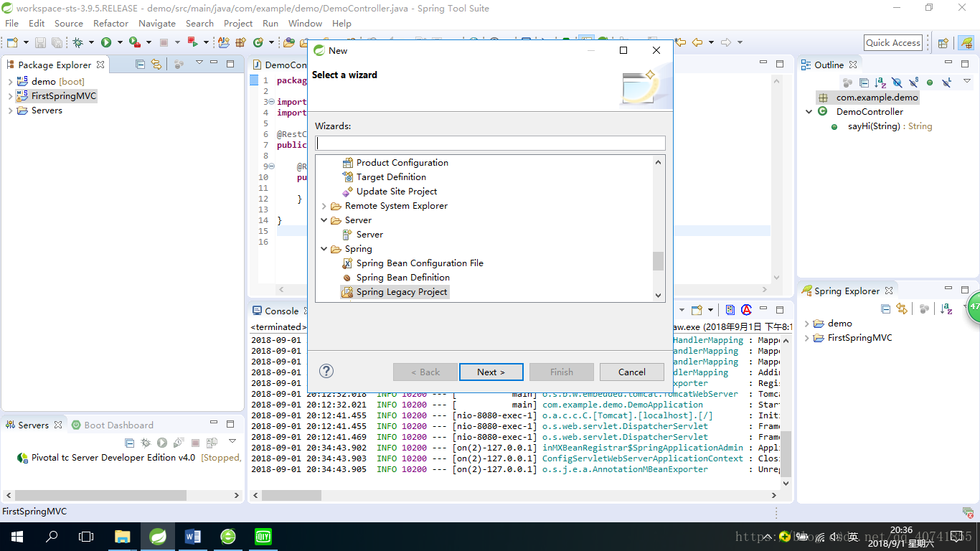Open the Run dropdown arrow
Screen dimensions: 980x551
pos(120,43)
